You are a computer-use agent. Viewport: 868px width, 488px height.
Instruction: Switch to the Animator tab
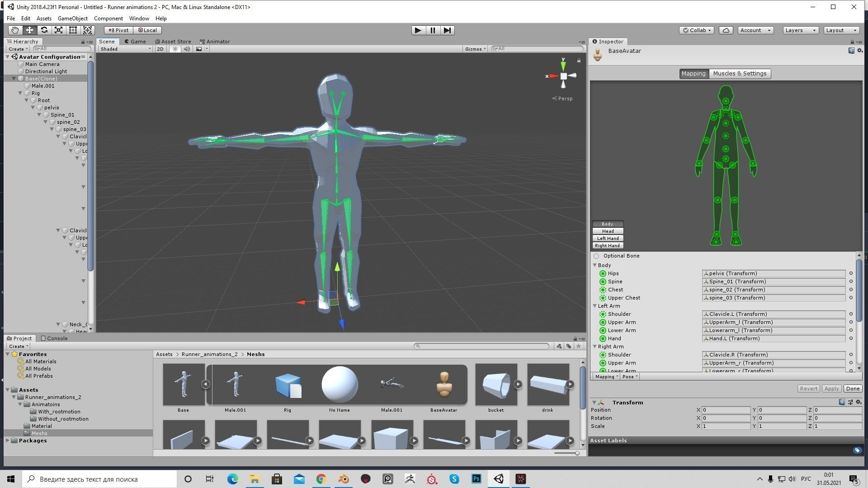(215, 42)
